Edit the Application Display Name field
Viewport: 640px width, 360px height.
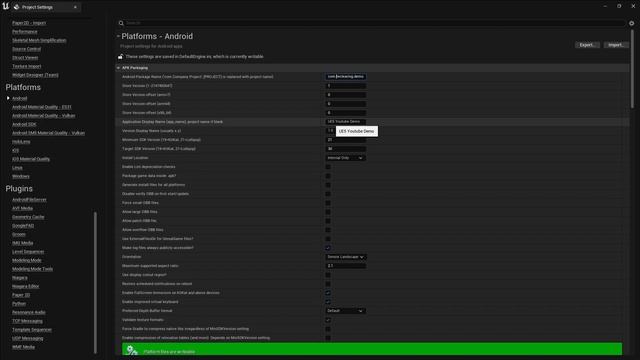(345, 122)
